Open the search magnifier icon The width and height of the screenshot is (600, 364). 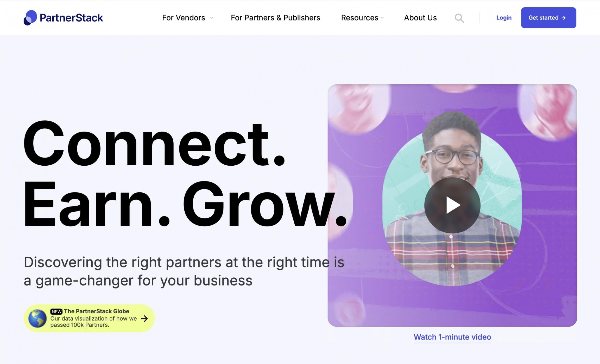459,18
